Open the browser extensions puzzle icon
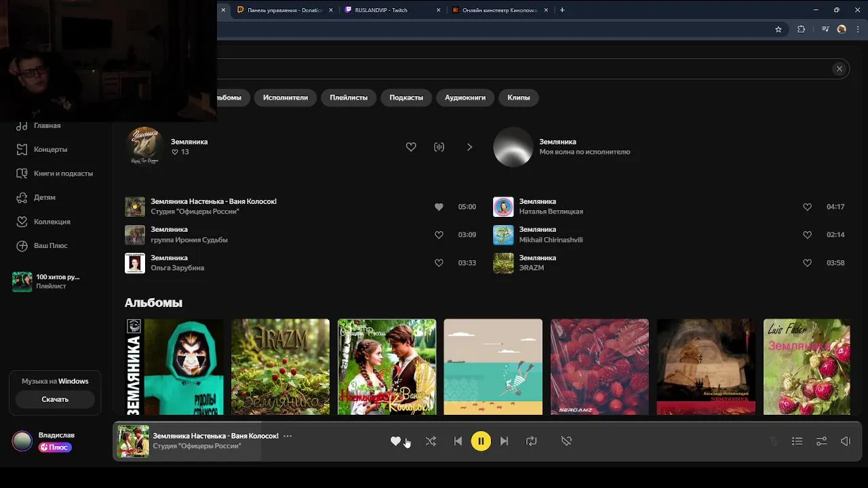868x488 pixels. click(x=801, y=29)
